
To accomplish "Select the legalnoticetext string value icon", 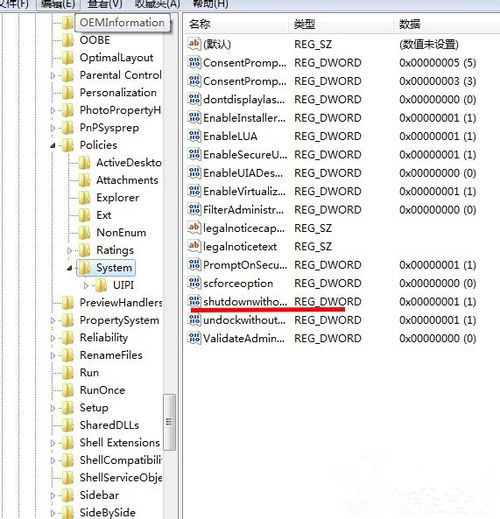I will tap(194, 246).
